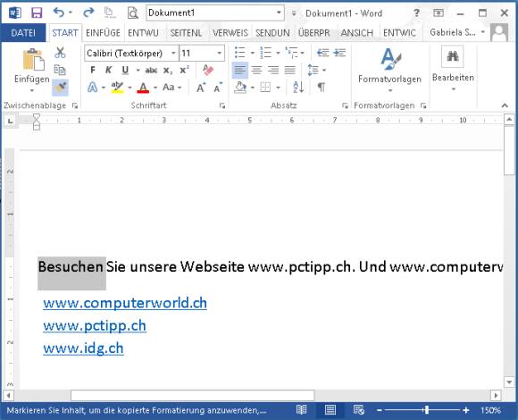Switch to ENTWU tab

143,33
